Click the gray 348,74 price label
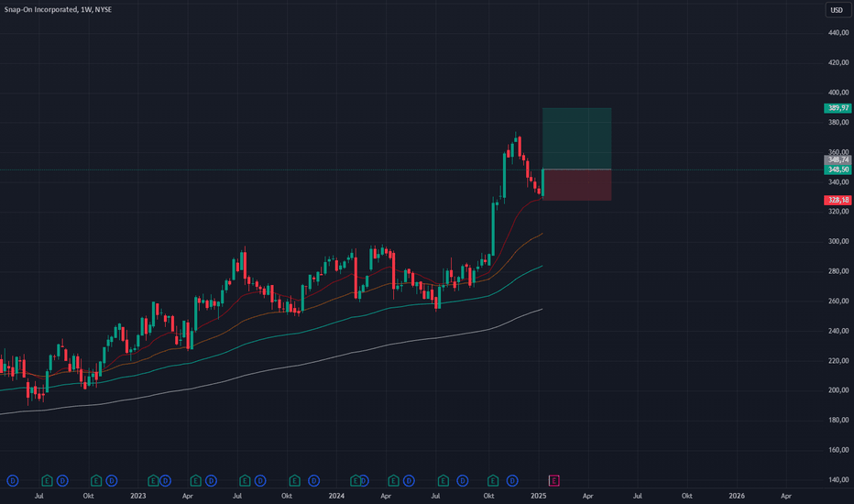854x504 pixels. pos(838,159)
